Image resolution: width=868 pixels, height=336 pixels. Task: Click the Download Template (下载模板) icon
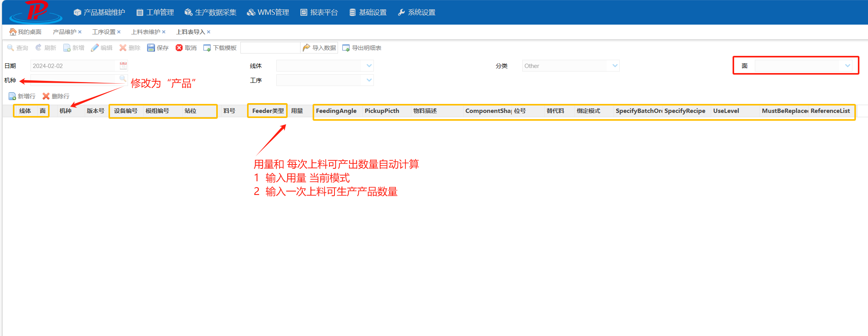click(207, 48)
